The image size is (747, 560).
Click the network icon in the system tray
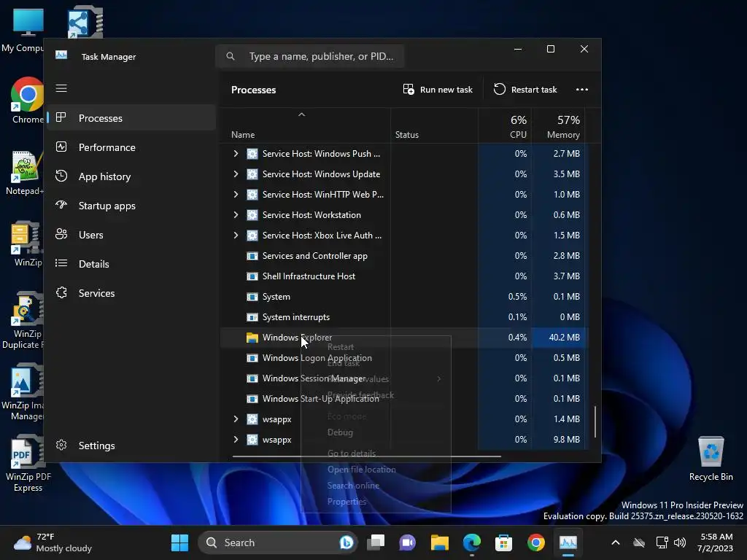coord(662,542)
